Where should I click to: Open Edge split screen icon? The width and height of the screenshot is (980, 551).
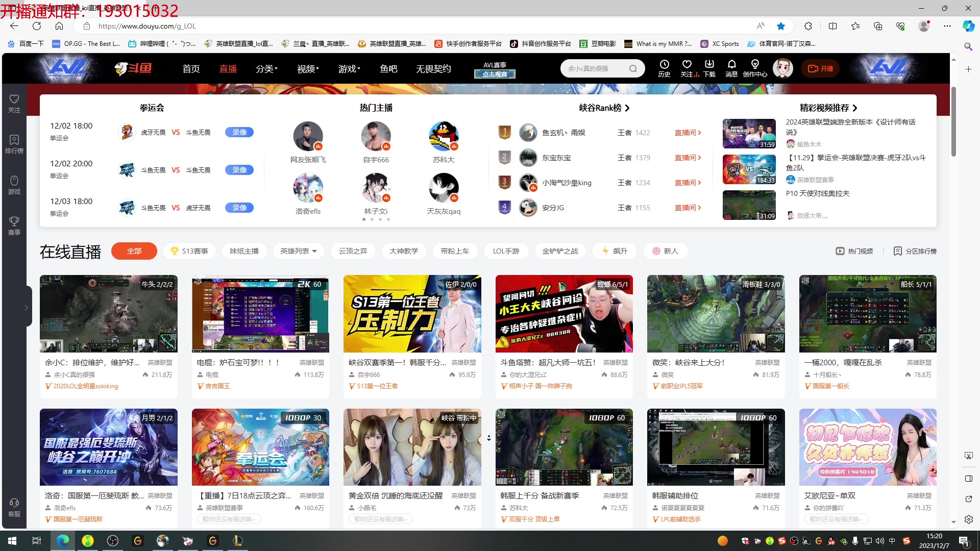click(832, 26)
